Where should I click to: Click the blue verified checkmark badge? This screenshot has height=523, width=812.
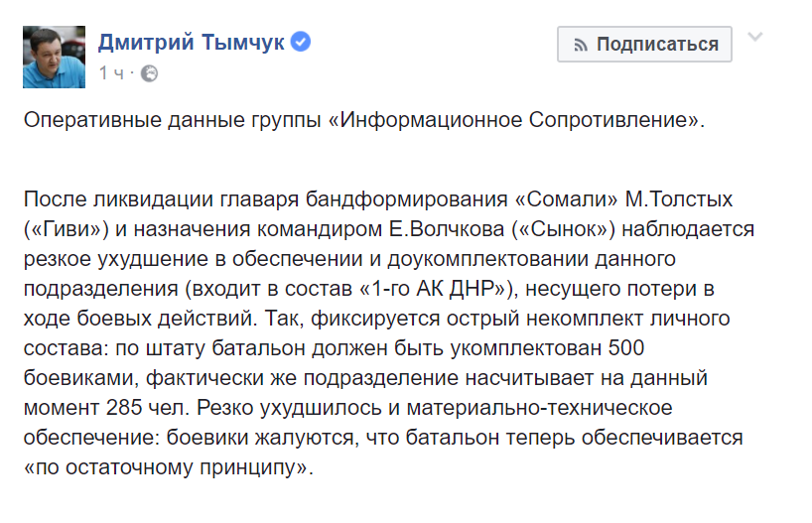(301, 42)
